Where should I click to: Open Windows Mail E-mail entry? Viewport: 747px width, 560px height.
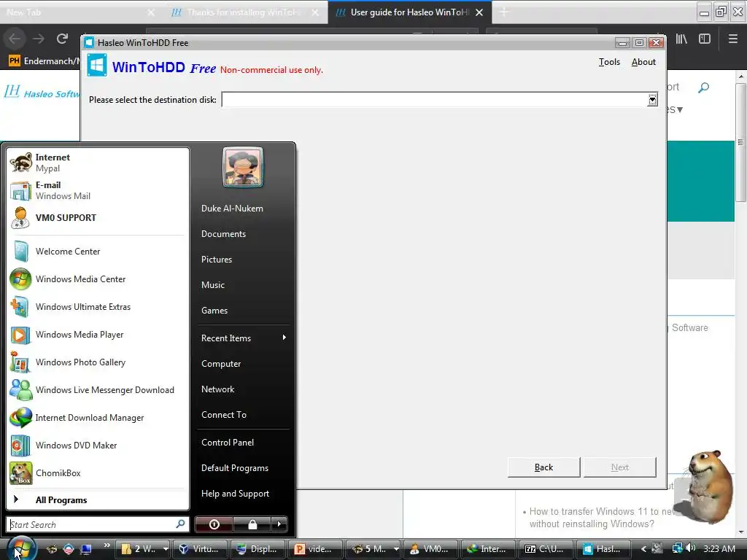point(97,190)
